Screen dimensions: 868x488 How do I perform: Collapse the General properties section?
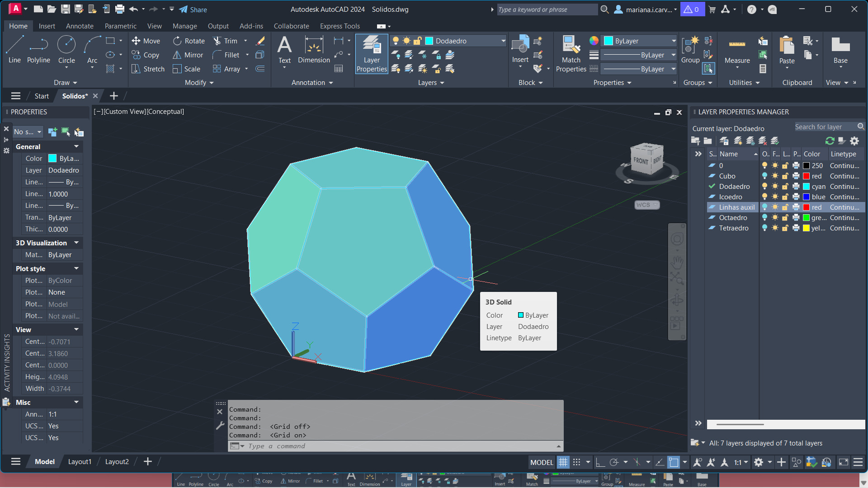point(76,146)
